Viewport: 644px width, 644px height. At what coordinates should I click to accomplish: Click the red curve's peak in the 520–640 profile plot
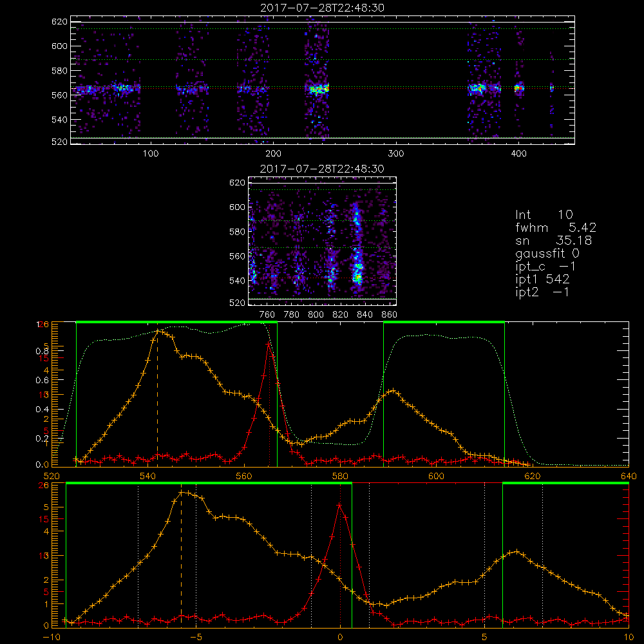pyautogui.click(x=269, y=344)
